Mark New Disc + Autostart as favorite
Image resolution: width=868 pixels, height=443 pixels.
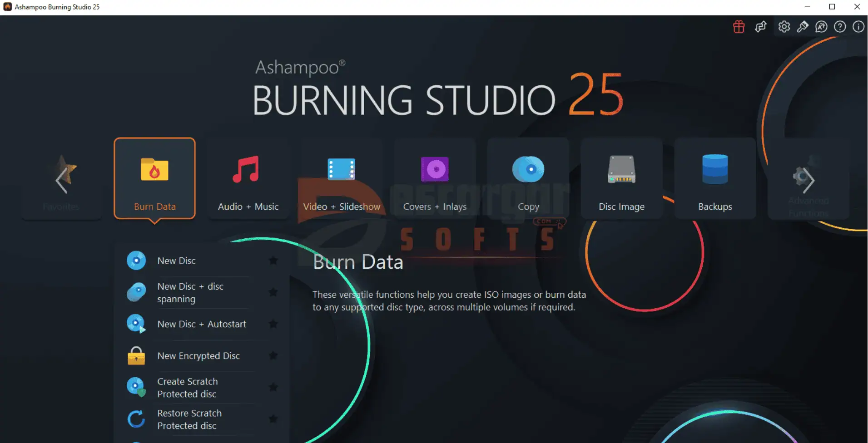coord(273,324)
